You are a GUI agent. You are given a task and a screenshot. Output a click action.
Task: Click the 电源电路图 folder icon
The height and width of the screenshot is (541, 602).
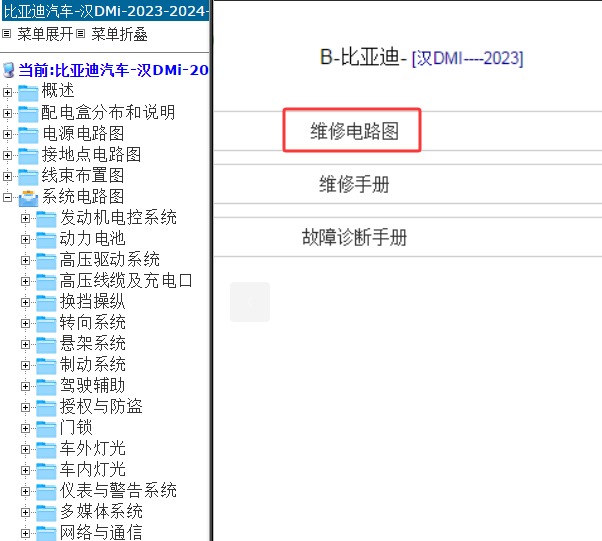click(28, 134)
